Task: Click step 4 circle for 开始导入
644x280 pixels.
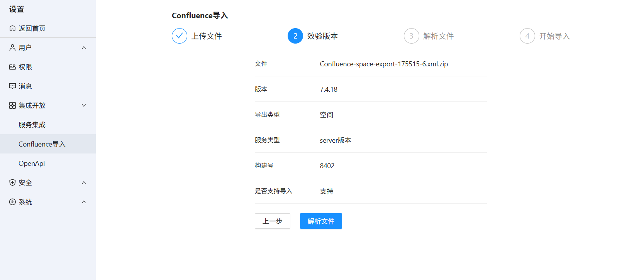Action: click(527, 36)
